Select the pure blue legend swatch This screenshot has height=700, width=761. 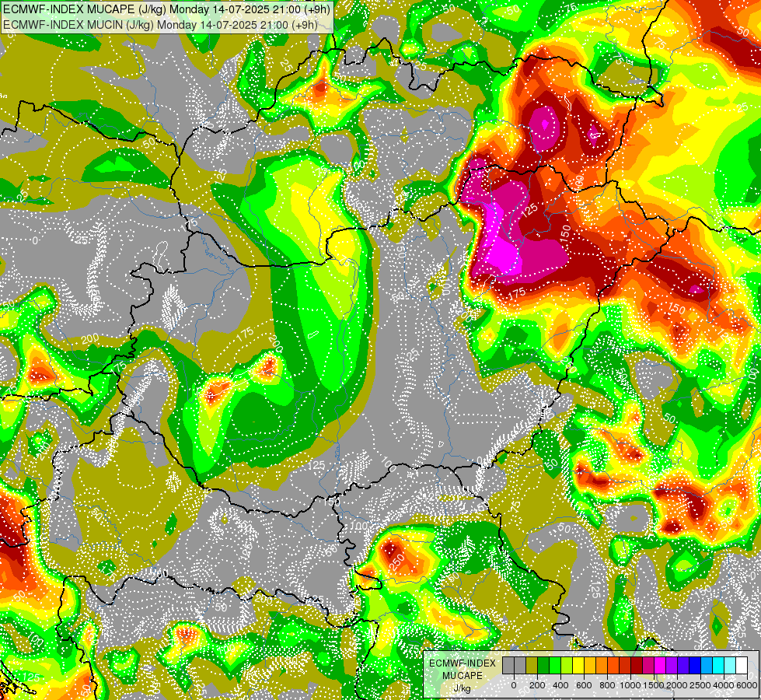695,665
